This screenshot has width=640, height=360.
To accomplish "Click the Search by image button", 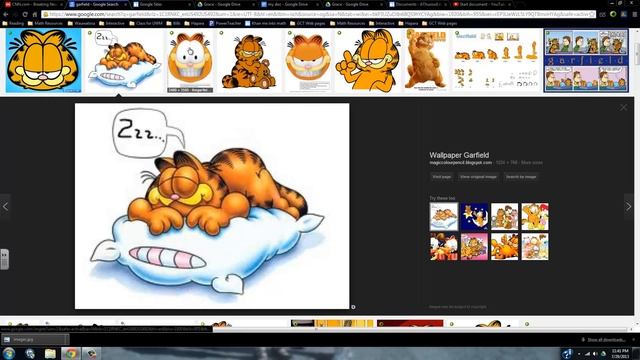I will [x=521, y=177].
